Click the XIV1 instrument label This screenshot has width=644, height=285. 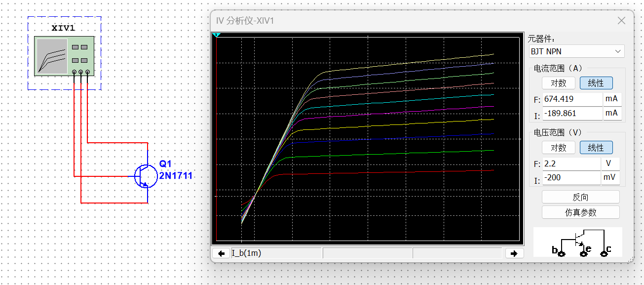click(63, 27)
